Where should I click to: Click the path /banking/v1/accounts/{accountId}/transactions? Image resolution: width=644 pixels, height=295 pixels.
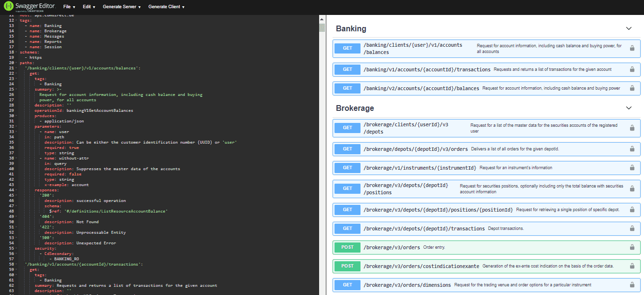coord(427,69)
